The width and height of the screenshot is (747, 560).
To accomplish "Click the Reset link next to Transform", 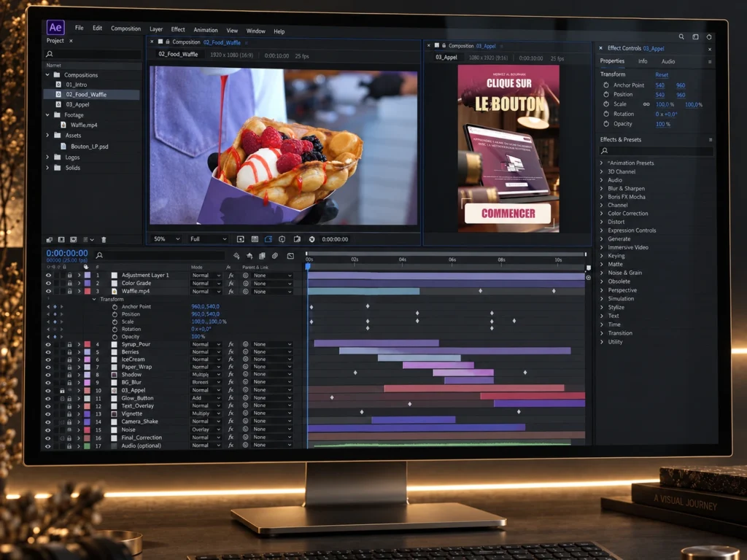I will point(662,75).
